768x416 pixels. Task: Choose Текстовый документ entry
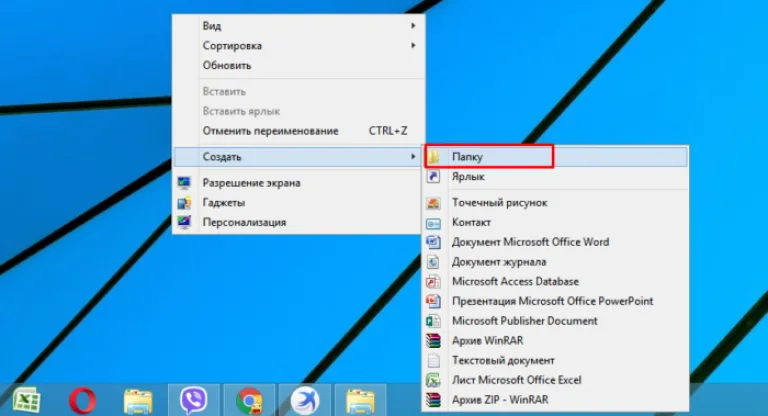pyautogui.click(x=556, y=361)
